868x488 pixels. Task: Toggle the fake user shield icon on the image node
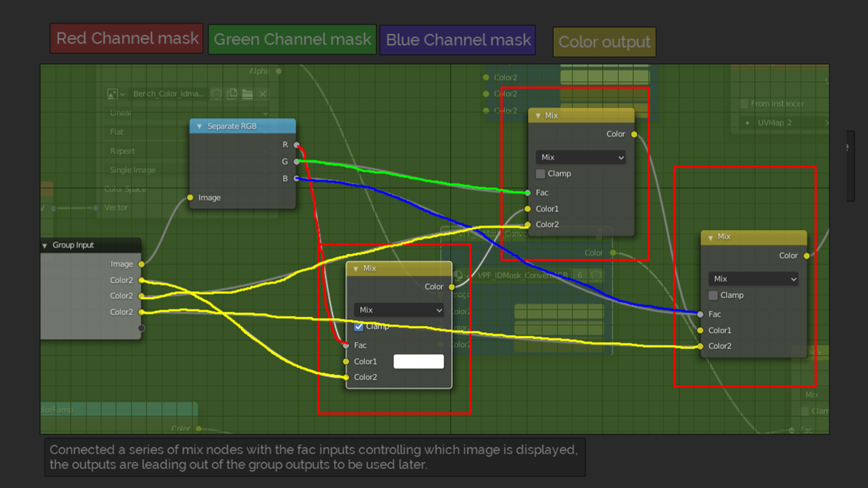pos(216,93)
